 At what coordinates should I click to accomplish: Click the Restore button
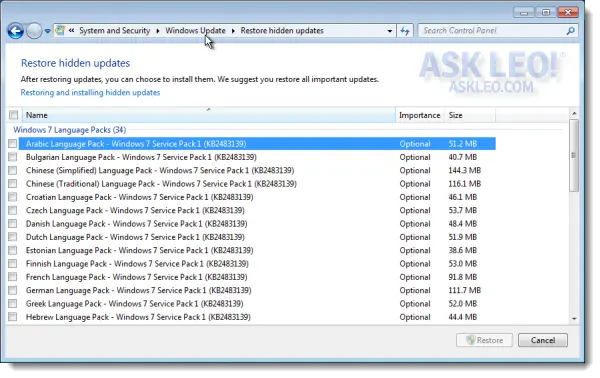[484, 340]
